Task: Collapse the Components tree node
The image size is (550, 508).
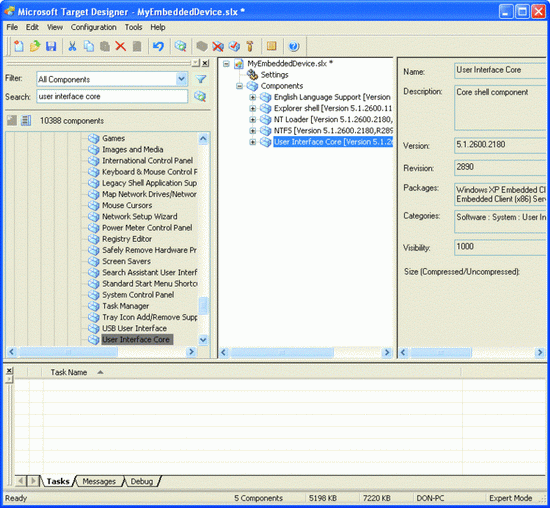Action: pos(239,86)
